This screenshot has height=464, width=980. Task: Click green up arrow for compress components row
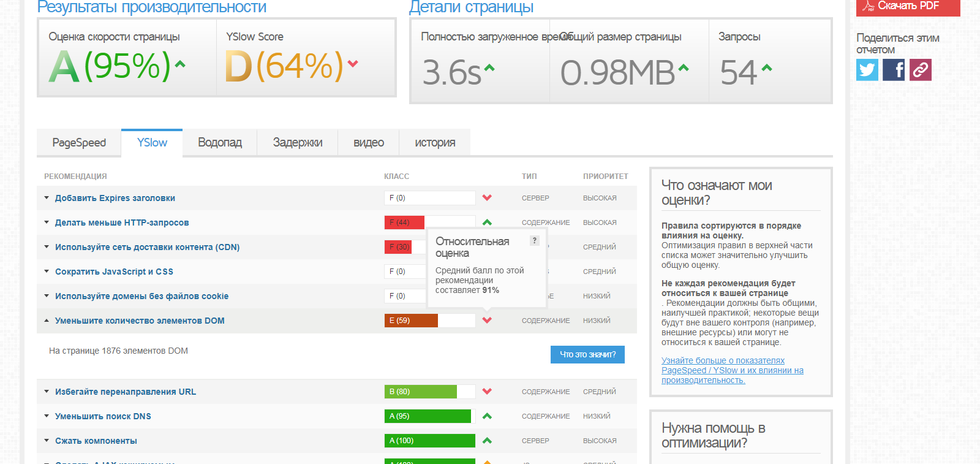(x=487, y=441)
